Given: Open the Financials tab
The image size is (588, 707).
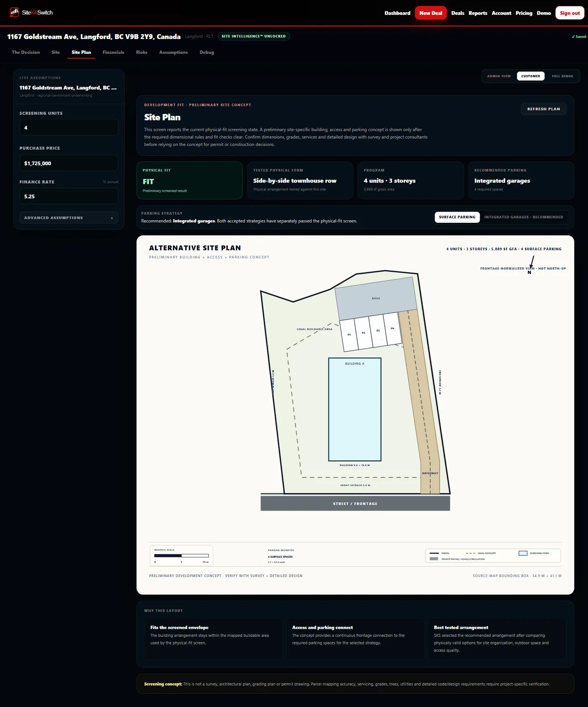Looking at the screenshot, I should tap(113, 53).
